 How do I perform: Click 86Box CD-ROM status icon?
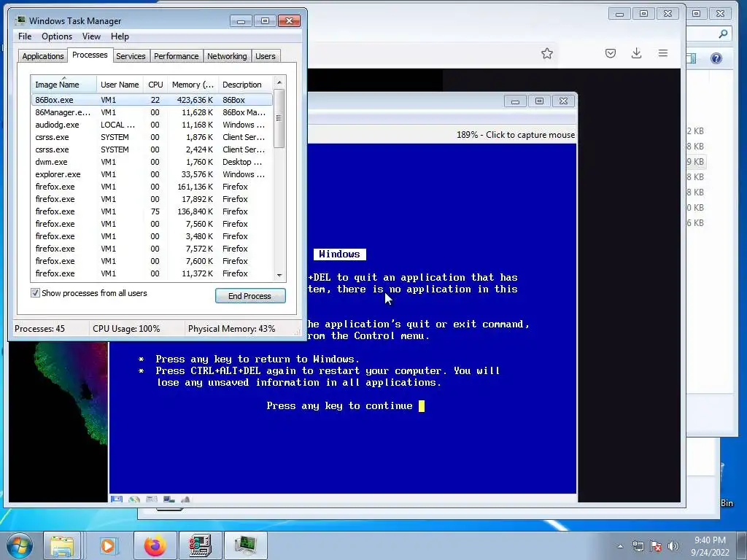point(134,499)
